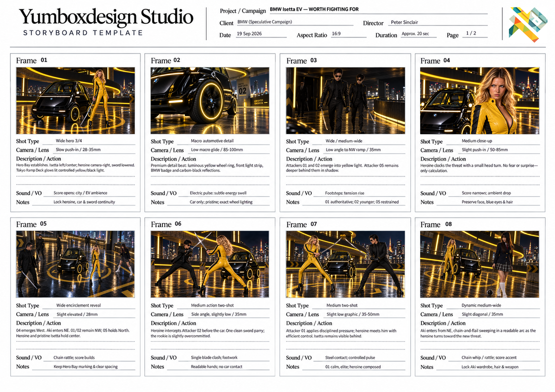Viewport: 555px width, 392px height.
Task: Open the Frame 06 sword parry image
Action: [210, 264]
